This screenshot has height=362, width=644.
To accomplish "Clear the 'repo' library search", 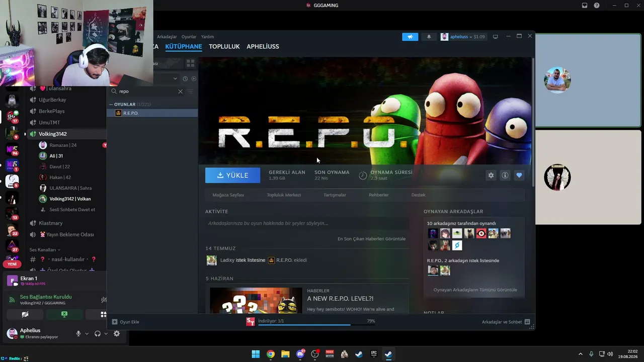I will point(181,92).
